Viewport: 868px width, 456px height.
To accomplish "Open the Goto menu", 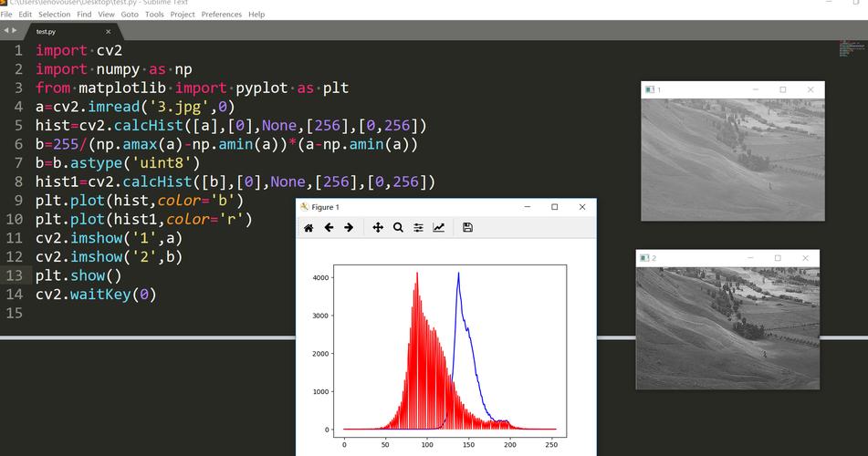I will (130, 15).
